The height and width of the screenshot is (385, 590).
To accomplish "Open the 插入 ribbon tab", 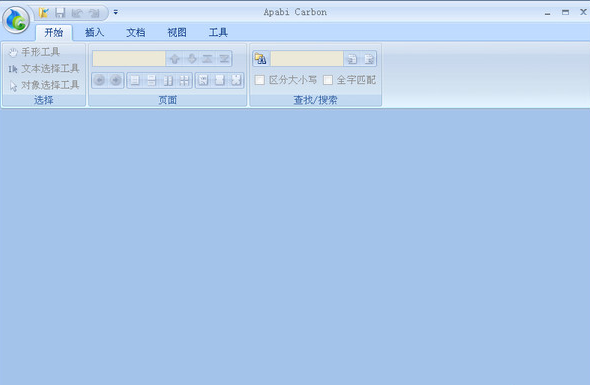I will [x=94, y=32].
